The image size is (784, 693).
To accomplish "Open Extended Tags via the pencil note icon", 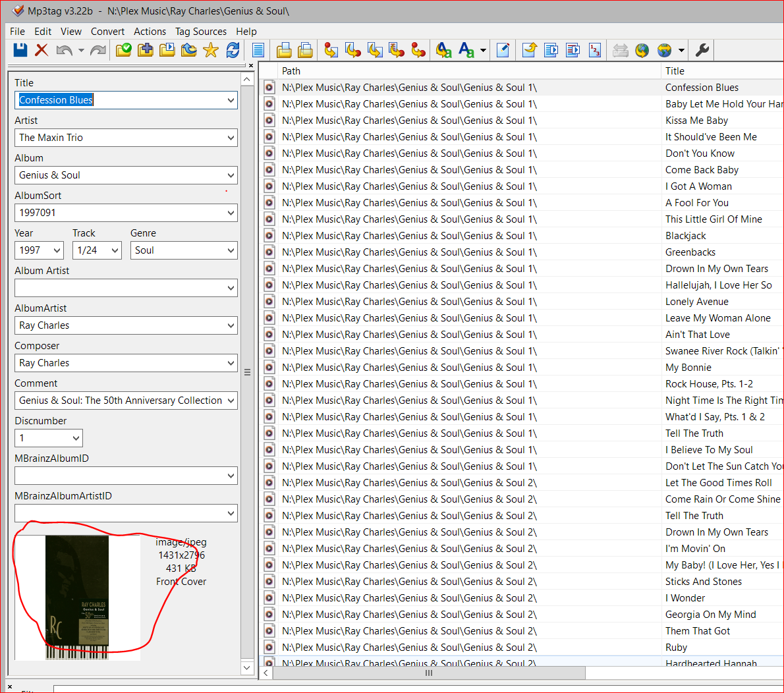I will click(503, 50).
